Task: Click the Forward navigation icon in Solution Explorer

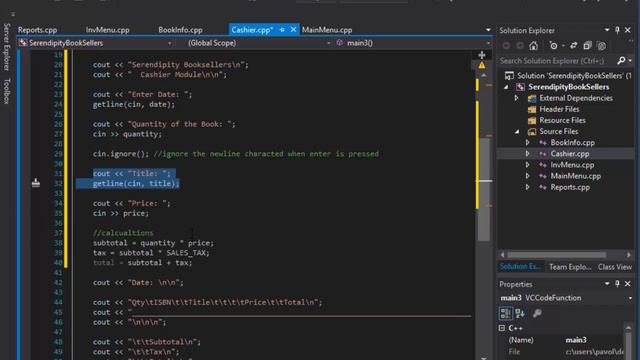Action: (x=520, y=46)
